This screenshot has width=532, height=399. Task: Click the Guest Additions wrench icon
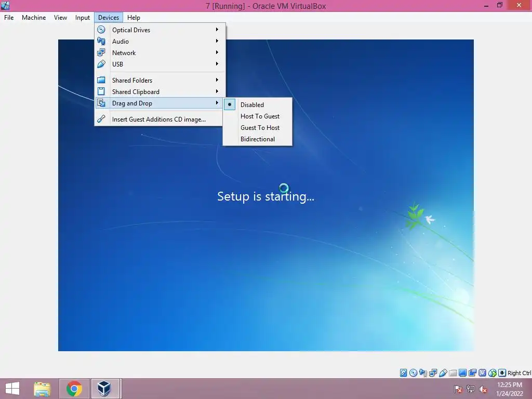101,119
